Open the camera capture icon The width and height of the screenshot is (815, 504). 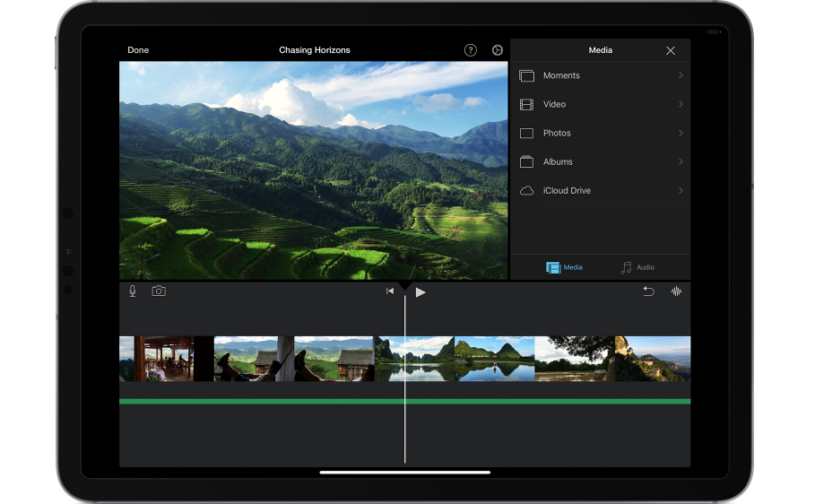coord(159,291)
